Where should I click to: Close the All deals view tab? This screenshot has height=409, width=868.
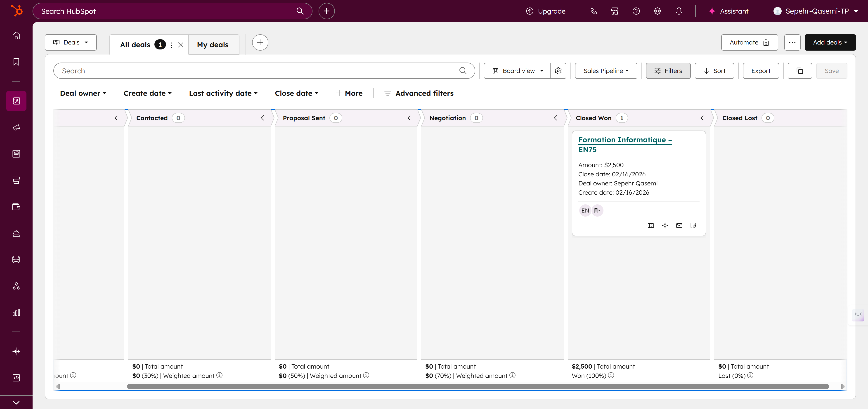click(181, 44)
